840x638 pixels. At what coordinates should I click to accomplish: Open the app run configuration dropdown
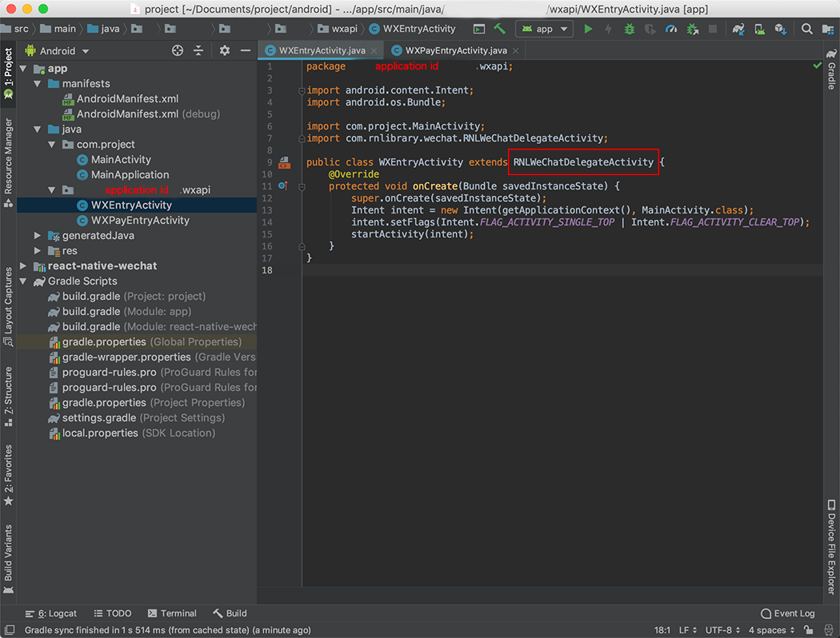pyautogui.click(x=544, y=29)
